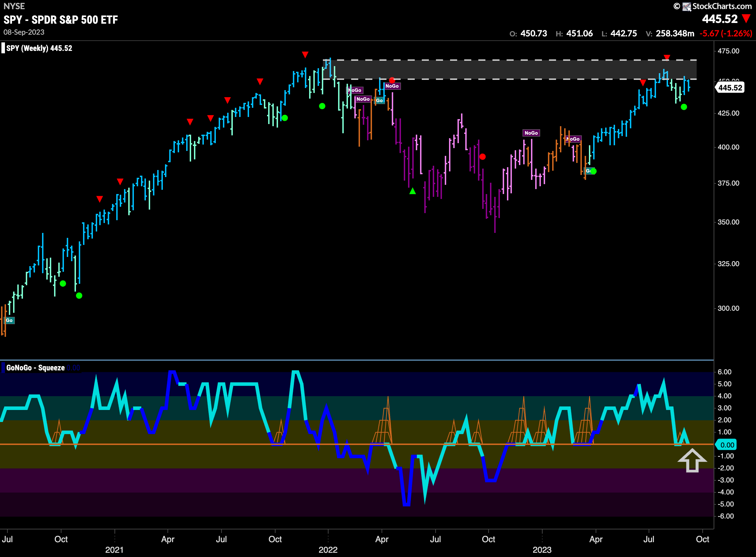
Task: Click the red triangle above the late-2021 peak
Action: 305,54
